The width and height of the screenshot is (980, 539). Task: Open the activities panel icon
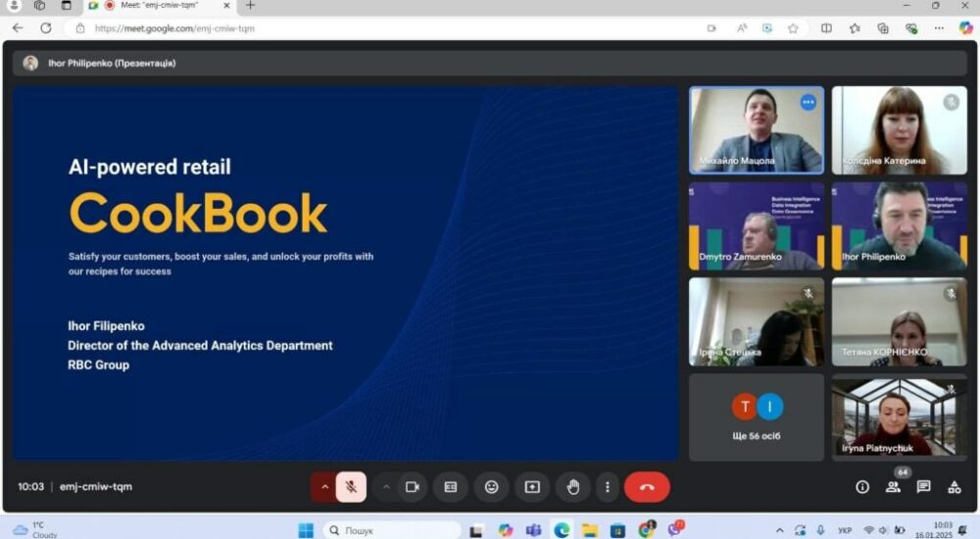954,487
